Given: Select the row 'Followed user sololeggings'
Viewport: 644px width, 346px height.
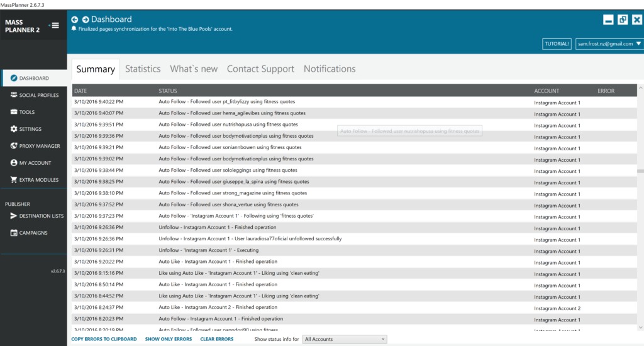Looking at the screenshot, I should 355,170.
